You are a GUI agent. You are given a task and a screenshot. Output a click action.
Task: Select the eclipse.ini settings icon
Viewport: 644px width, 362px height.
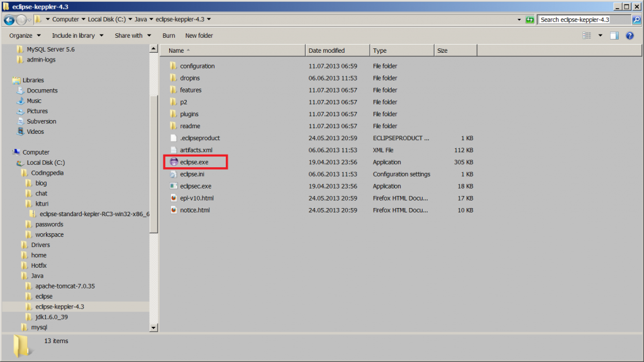174,174
